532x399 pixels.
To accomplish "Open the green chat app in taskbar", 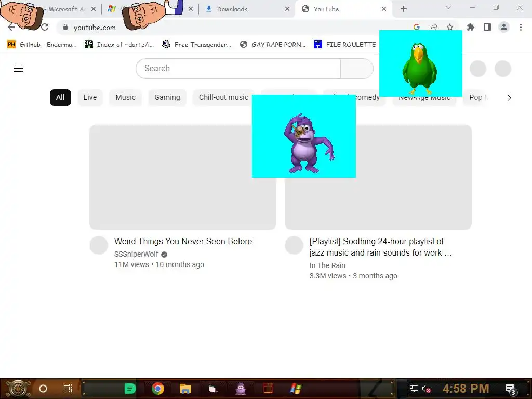I will [130, 389].
